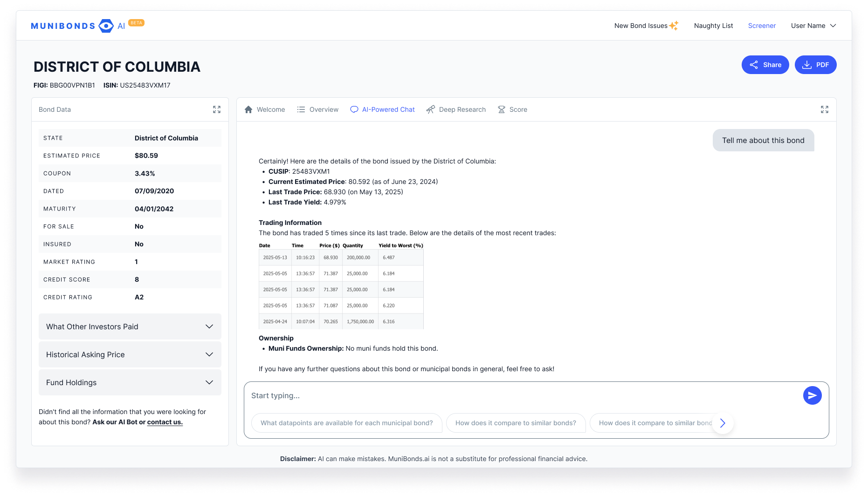Viewport: 868px width, 496px height.
Task: Click the list icon on Overview tab
Action: click(x=301, y=109)
